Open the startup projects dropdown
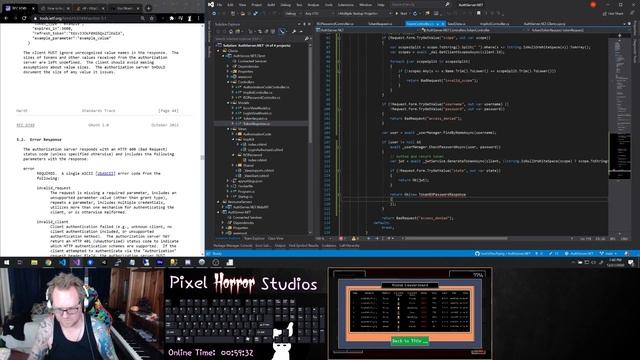The image size is (640, 360). point(363,13)
